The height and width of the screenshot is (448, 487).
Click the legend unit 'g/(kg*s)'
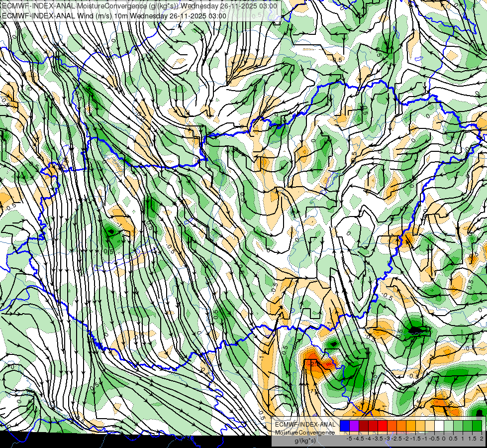pyautogui.click(x=305, y=441)
